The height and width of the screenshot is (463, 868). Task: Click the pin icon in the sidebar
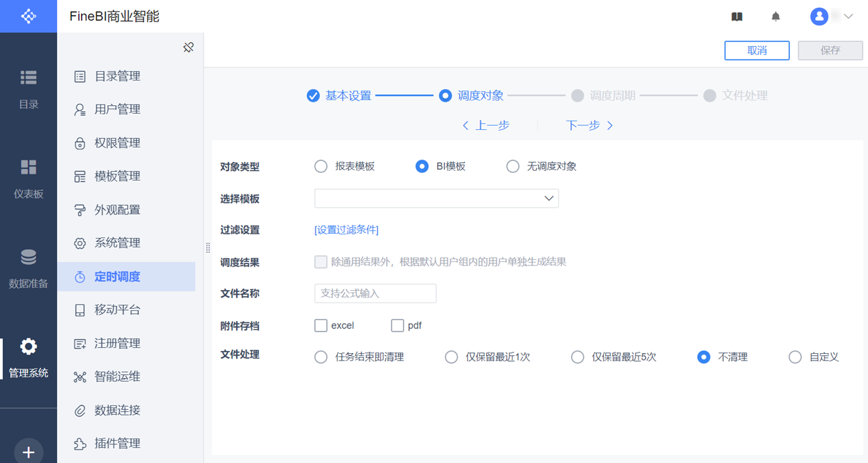[x=188, y=48]
